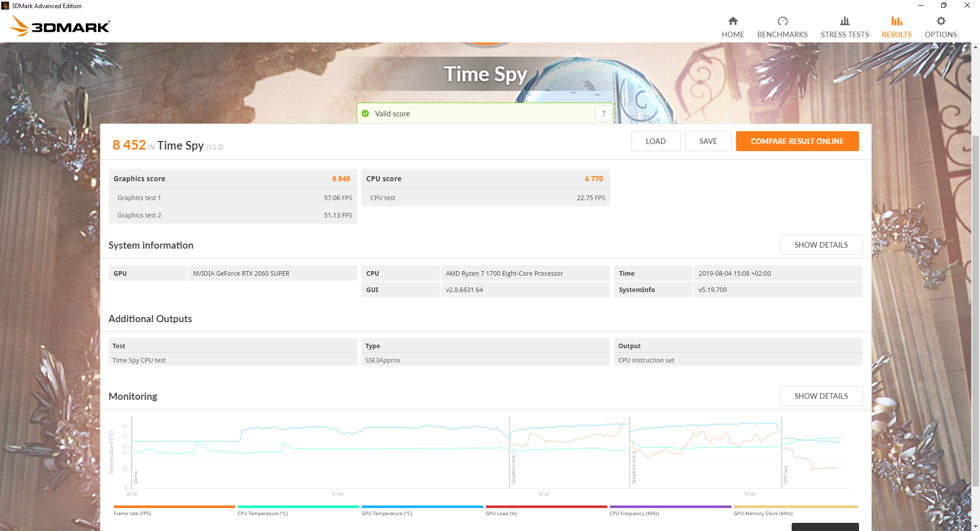This screenshot has height=531, width=980.
Task: Select the RESULTS tab
Action: click(x=896, y=27)
